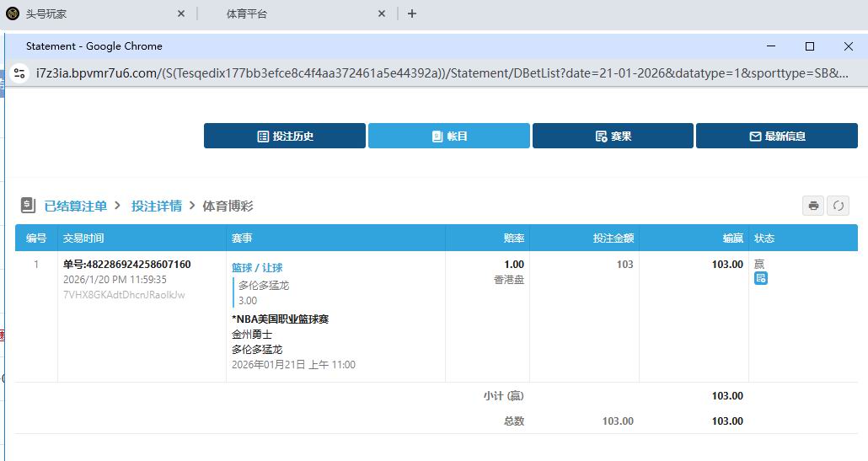The height and width of the screenshot is (461, 868).
Task: Close the 体育平台 browser tab
Action: [x=382, y=13]
